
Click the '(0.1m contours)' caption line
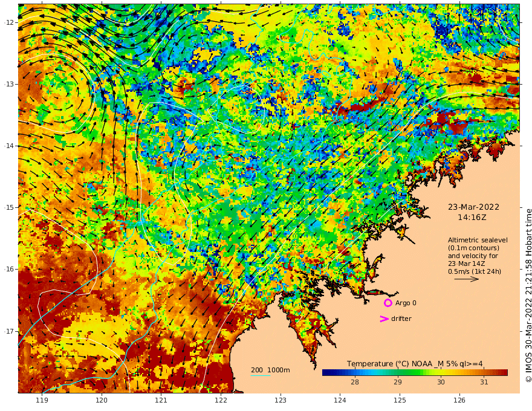tap(473, 248)
